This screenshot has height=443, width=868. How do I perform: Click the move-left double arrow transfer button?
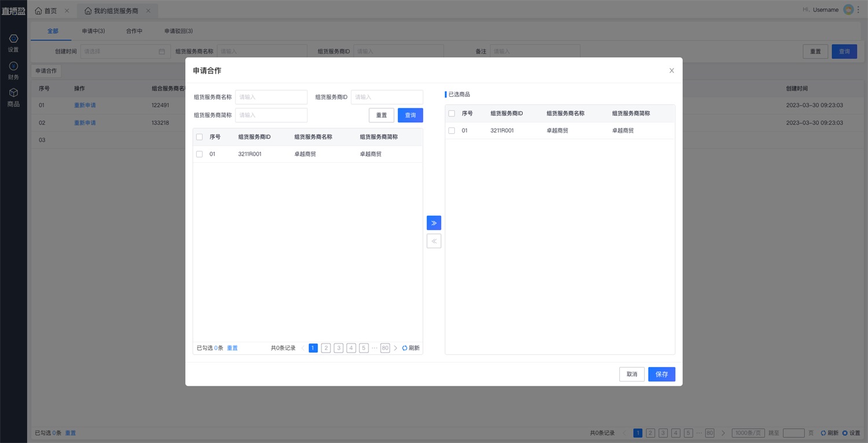tap(433, 241)
